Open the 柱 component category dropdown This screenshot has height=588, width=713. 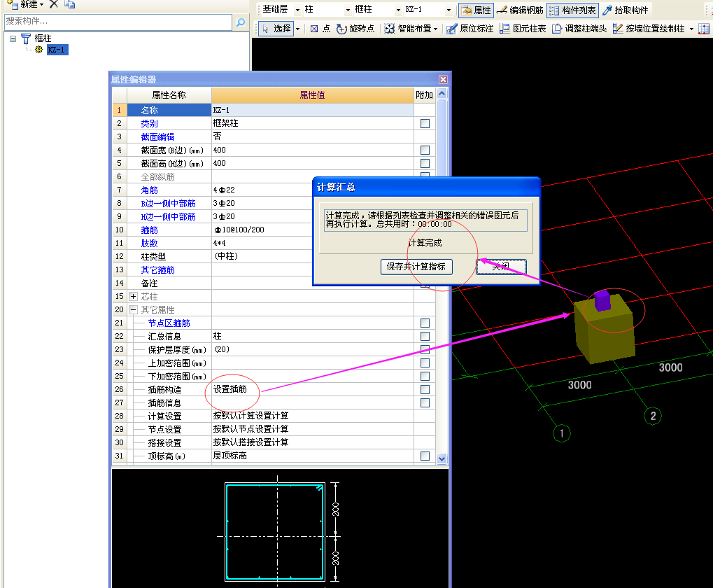pos(348,10)
